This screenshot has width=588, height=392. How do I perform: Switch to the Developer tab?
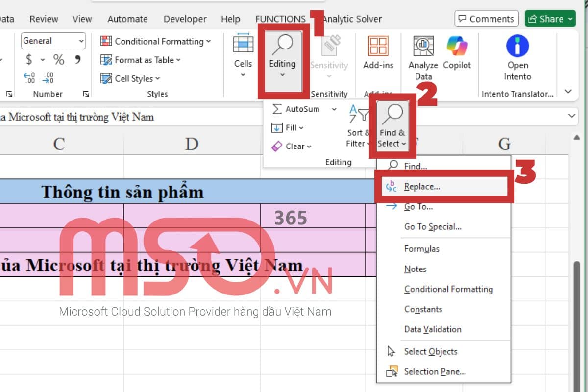click(185, 19)
